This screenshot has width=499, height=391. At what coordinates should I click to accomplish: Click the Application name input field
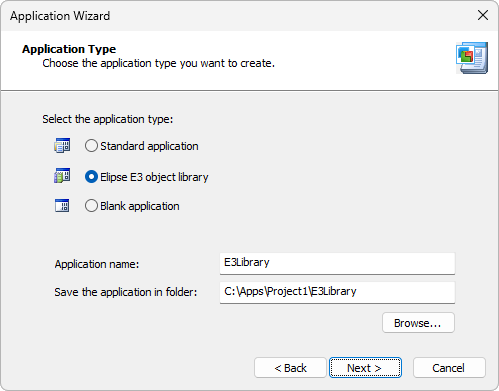click(337, 263)
